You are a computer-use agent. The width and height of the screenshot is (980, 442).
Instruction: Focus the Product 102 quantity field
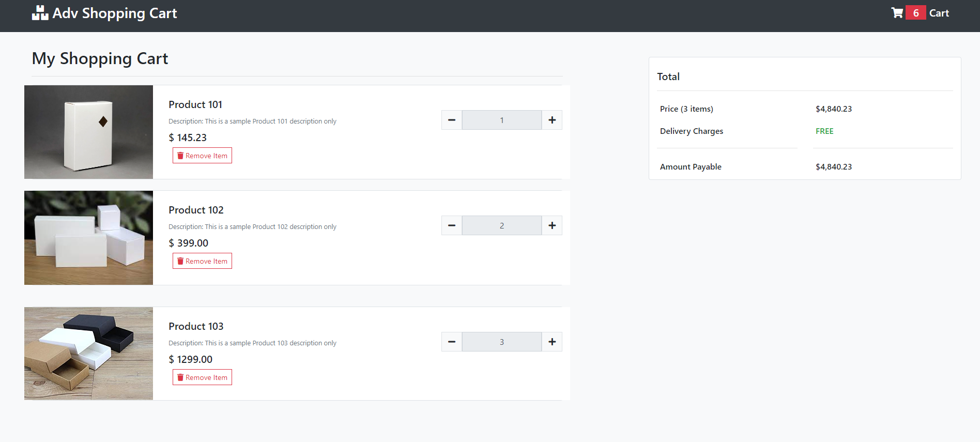[x=502, y=225]
